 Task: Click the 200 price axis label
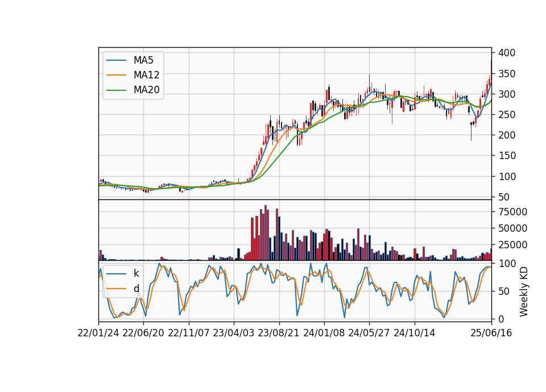[x=507, y=135]
